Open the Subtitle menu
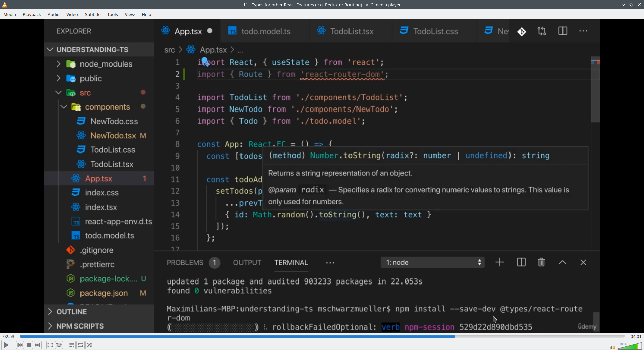Image resolution: width=644 pixels, height=350 pixels. (x=93, y=15)
